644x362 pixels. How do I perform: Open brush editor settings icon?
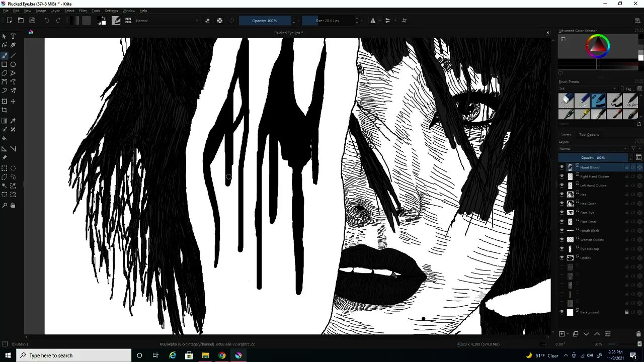[116, 21]
